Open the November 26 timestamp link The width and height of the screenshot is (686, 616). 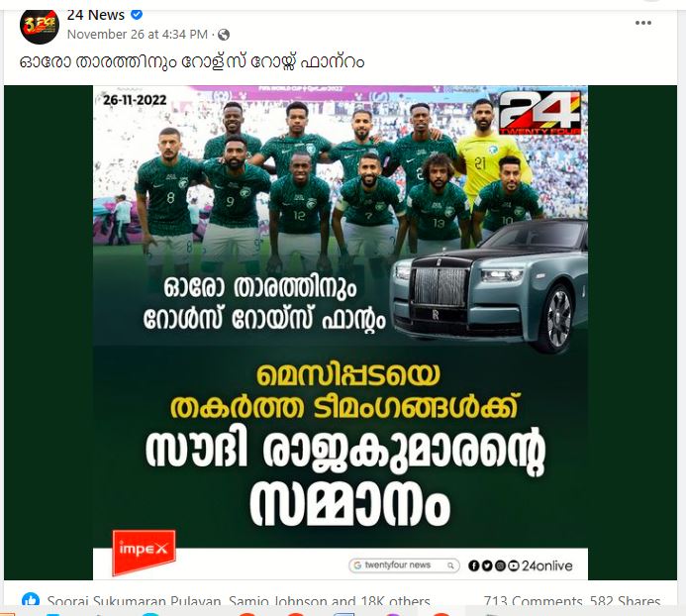138,35
